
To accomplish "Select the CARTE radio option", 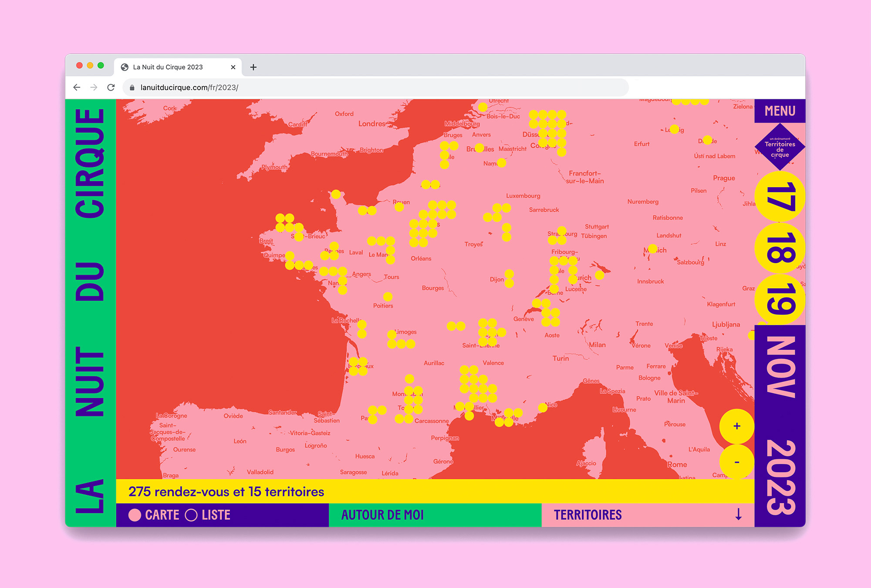I will tap(154, 515).
